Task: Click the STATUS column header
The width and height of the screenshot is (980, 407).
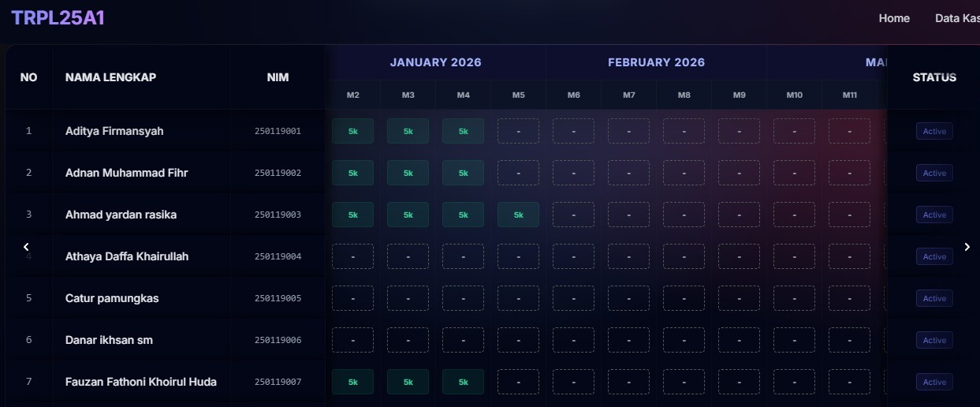Action: pyautogui.click(x=934, y=77)
